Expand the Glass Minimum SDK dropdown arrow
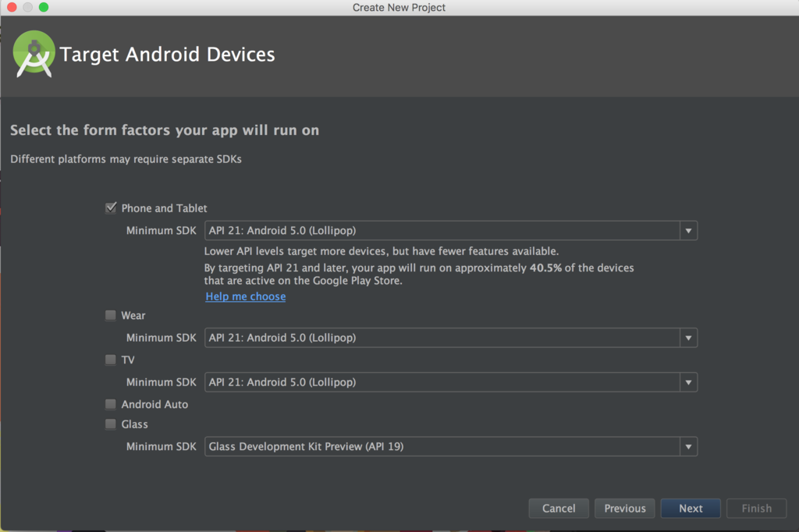Screen dimensions: 799x532 tap(688, 446)
